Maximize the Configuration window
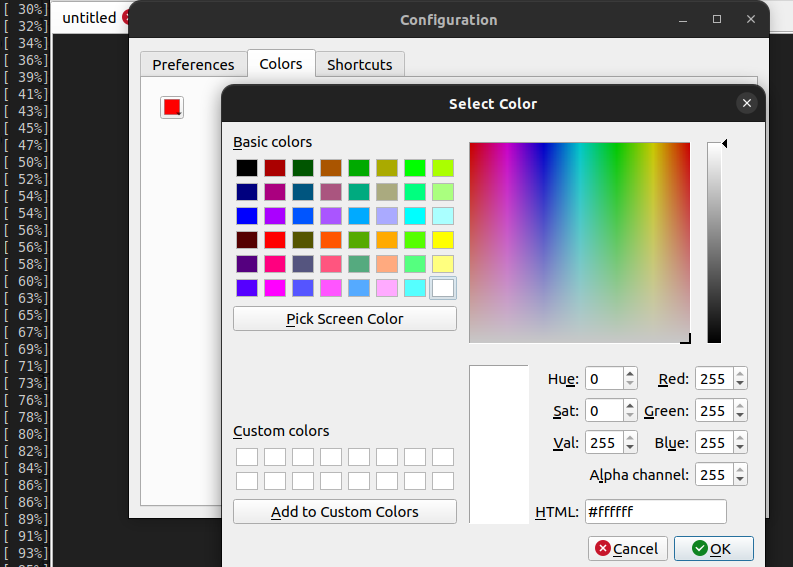Image resolution: width=793 pixels, height=567 pixels. click(x=717, y=19)
